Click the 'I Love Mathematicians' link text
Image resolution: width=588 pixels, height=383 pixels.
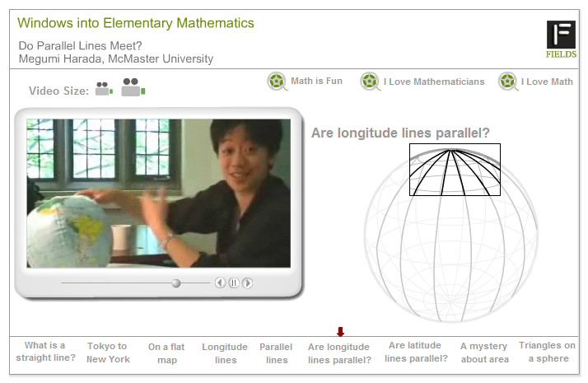(433, 82)
